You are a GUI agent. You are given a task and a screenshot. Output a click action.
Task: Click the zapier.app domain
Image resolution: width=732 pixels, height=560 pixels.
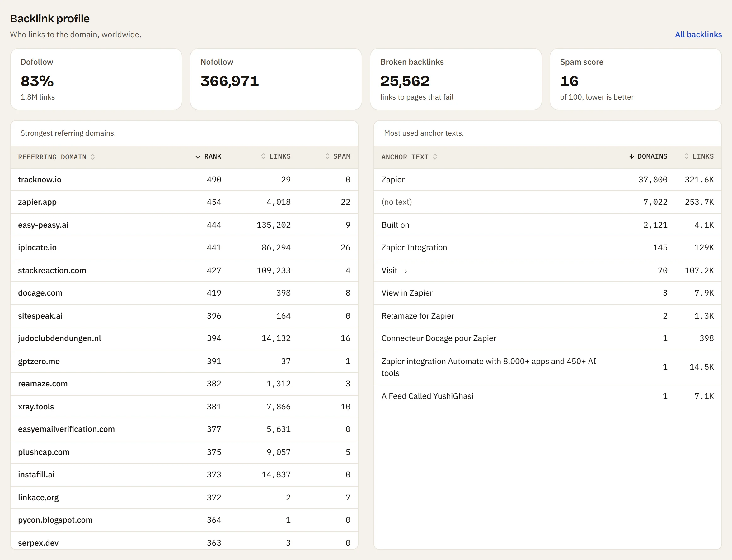pyautogui.click(x=37, y=202)
